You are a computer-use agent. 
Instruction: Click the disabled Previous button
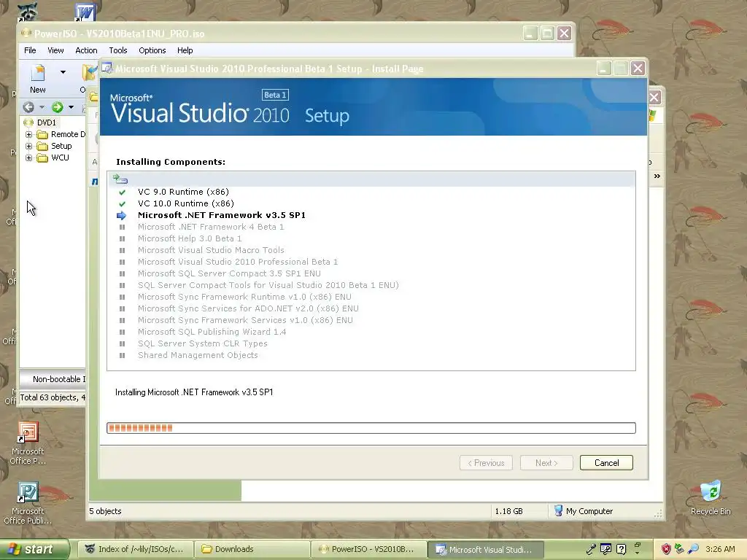point(486,463)
